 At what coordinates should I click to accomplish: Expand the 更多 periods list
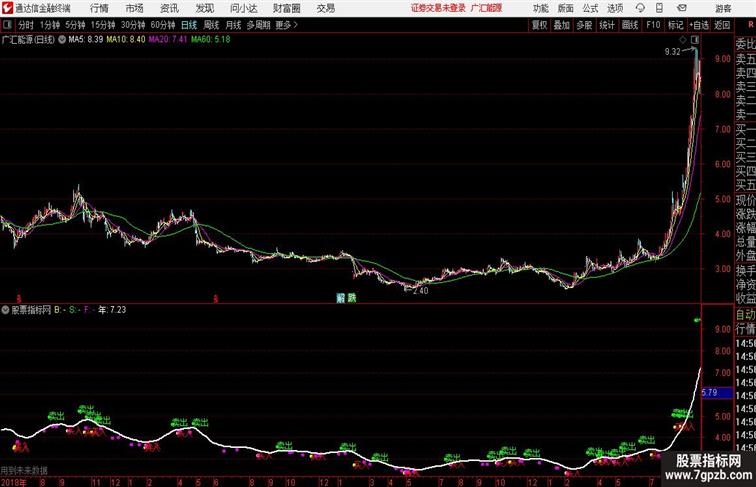[x=287, y=25]
